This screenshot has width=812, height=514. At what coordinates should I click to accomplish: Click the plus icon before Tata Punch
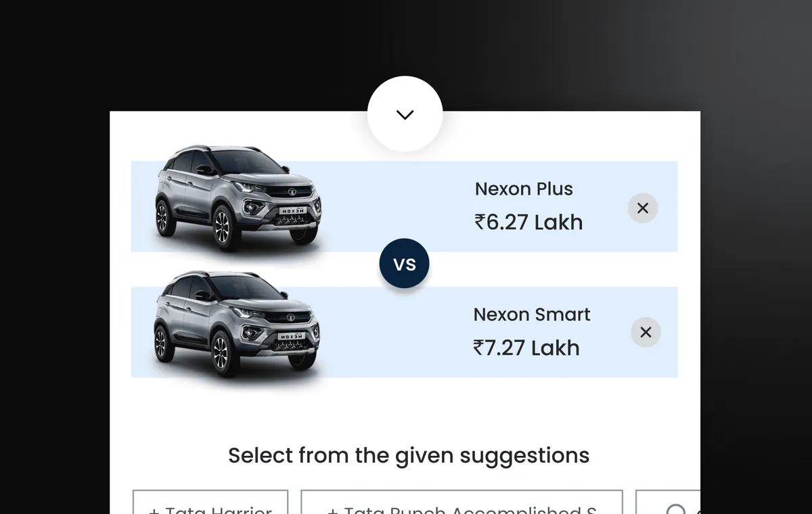pos(332,511)
